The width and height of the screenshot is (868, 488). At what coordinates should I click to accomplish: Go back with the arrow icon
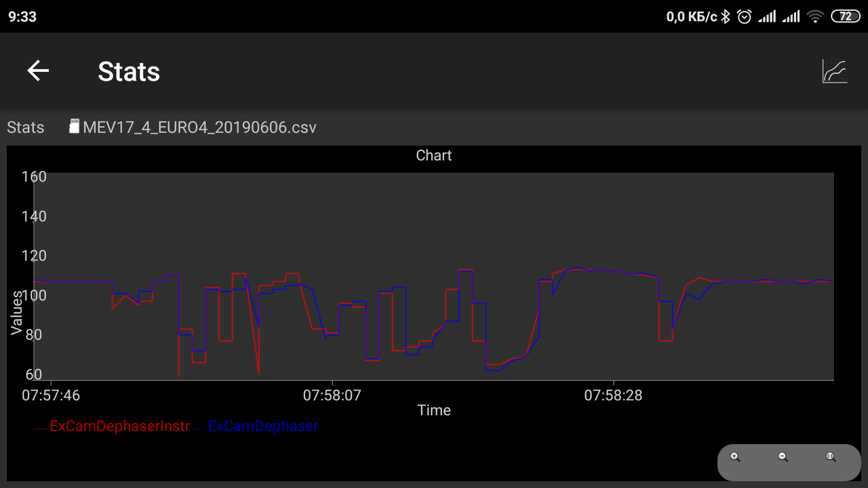[x=38, y=70]
